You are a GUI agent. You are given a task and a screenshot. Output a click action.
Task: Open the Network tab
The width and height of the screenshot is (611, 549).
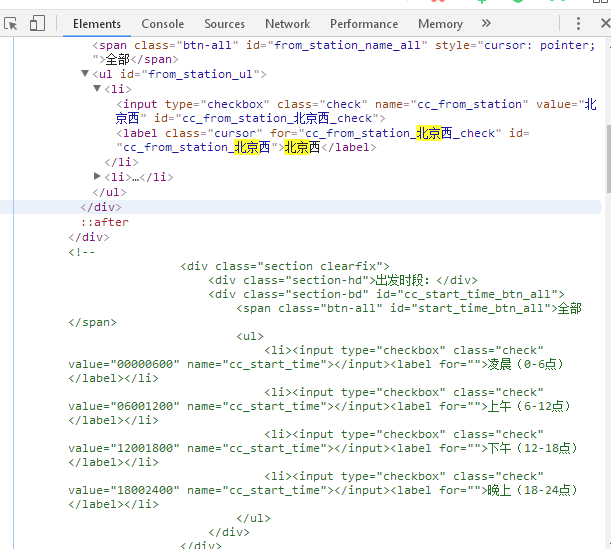point(288,24)
